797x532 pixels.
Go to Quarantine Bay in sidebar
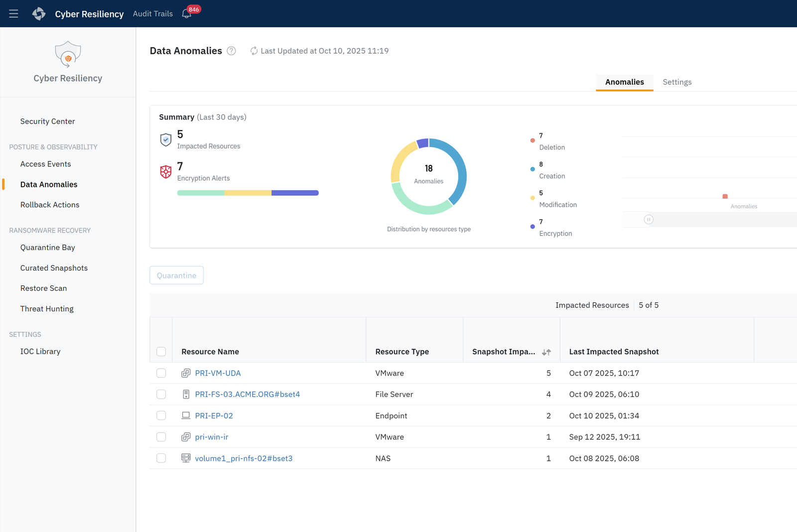coord(48,248)
